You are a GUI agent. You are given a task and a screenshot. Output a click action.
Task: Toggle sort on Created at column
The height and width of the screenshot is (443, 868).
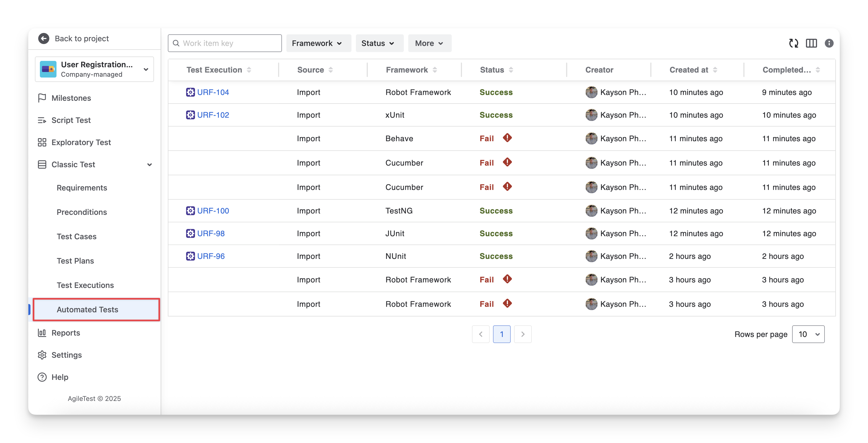point(715,70)
